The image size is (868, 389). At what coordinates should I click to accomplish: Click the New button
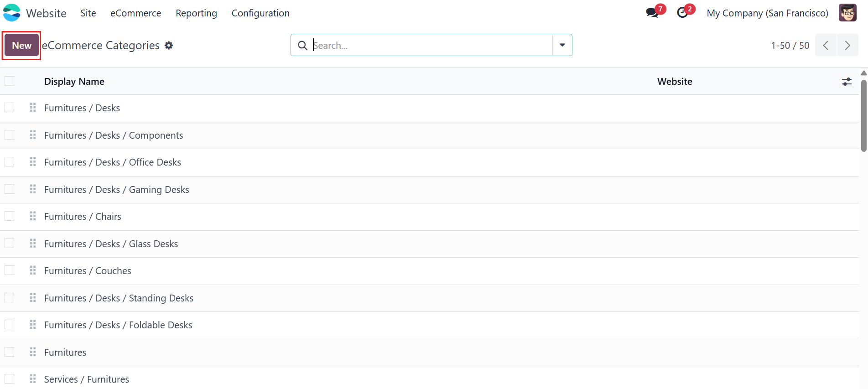(21, 46)
